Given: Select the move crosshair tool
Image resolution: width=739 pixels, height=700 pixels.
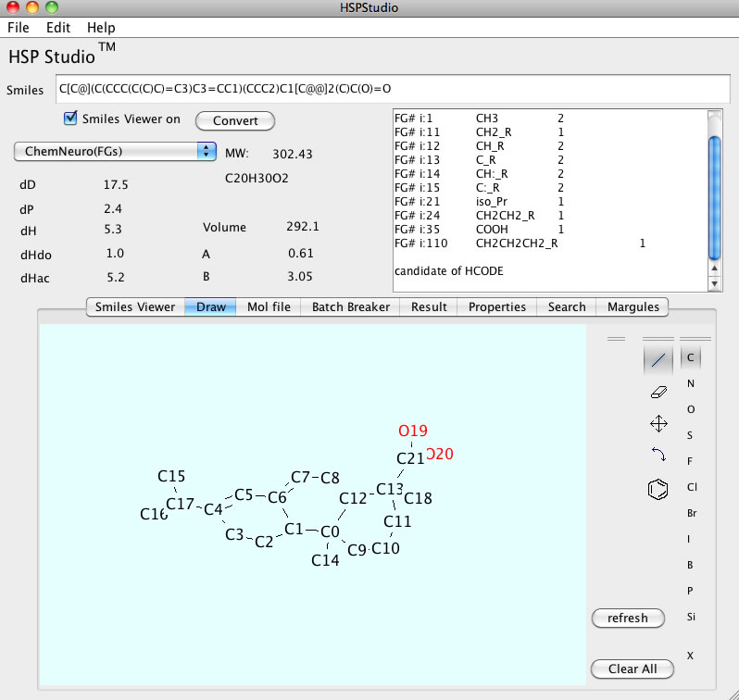Looking at the screenshot, I should click(x=658, y=423).
